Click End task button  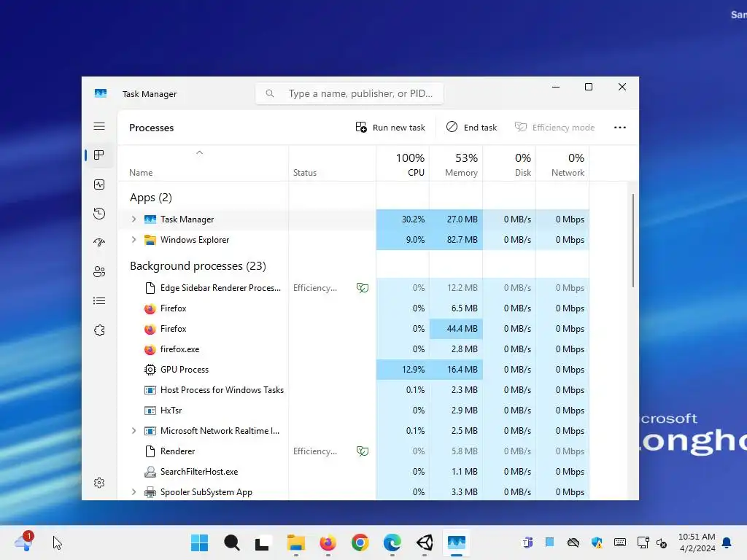(x=472, y=127)
